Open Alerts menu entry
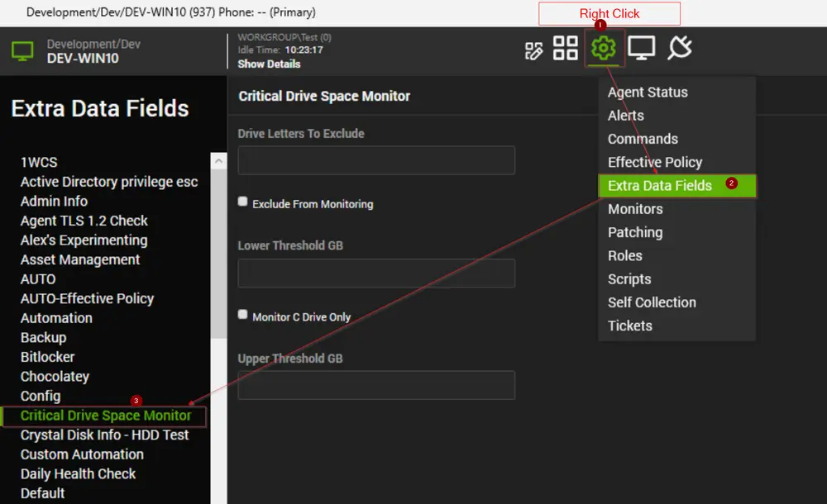This screenshot has height=504, width=827. pyautogui.click(x=625, y=116)
